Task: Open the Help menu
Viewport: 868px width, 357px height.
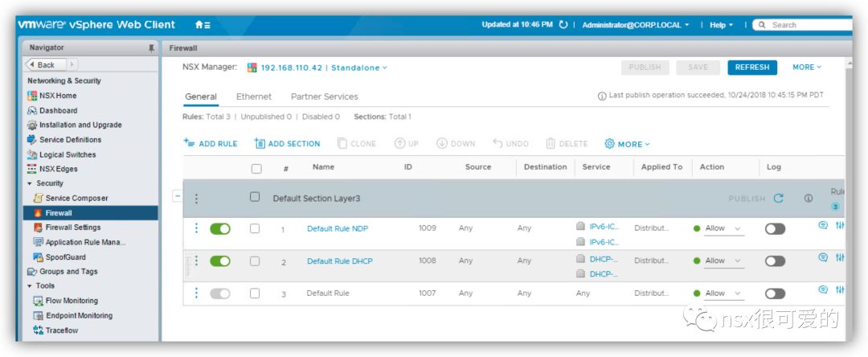Action: pos(721,25)
